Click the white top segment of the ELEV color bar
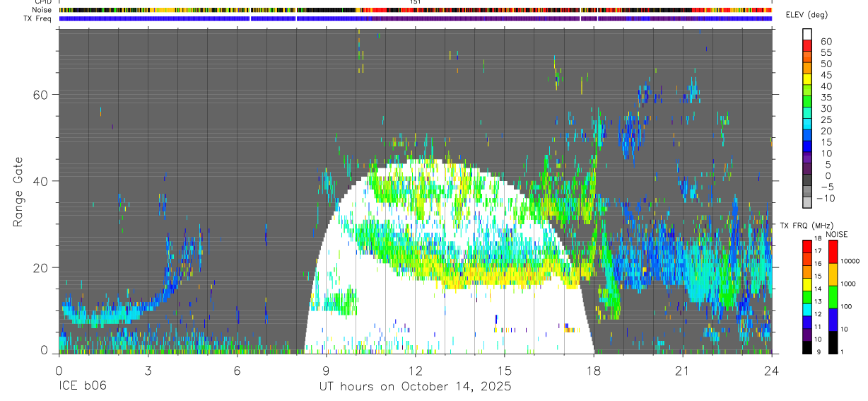 pyautogui.click(x=807, y=35)
